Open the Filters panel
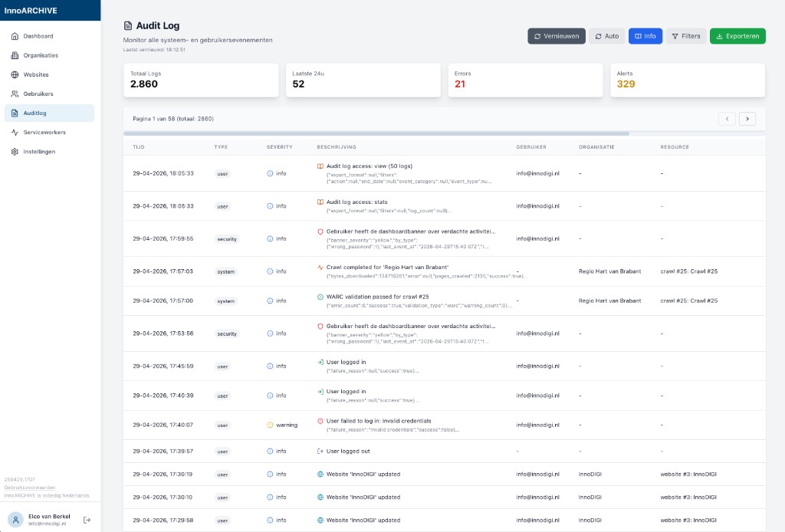This screenshot has width=785, height=532. click(685, 36)
